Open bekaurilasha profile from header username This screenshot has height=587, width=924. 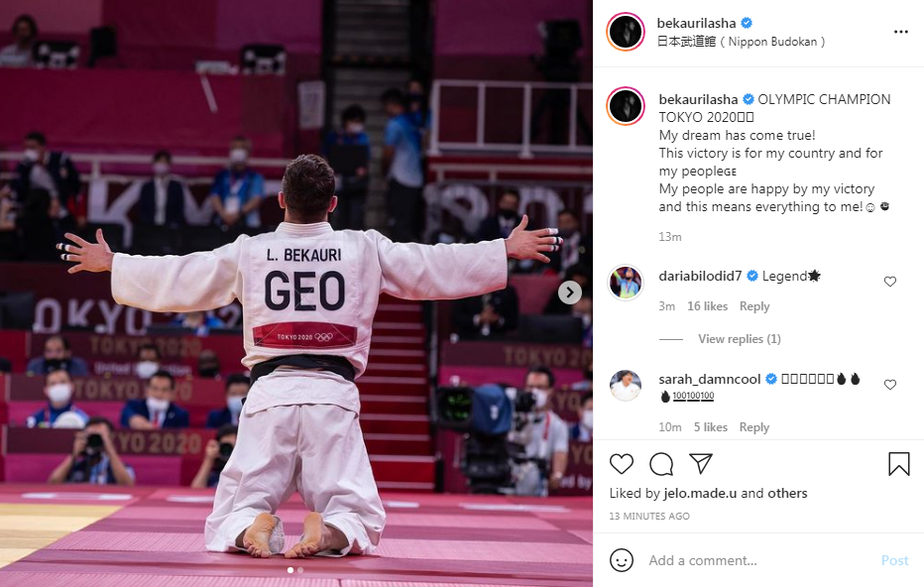coord(696,23)
